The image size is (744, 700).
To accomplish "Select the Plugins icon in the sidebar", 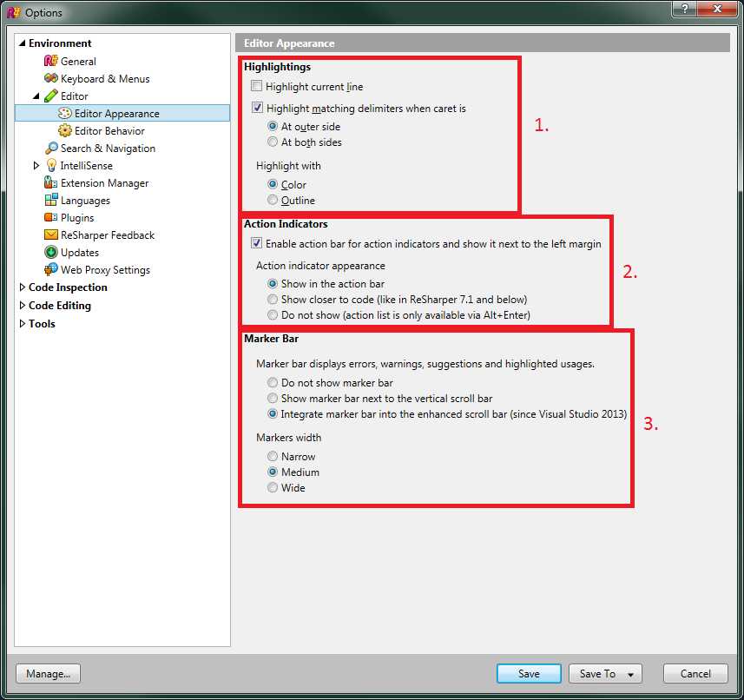I will click(x=52, y=217).
